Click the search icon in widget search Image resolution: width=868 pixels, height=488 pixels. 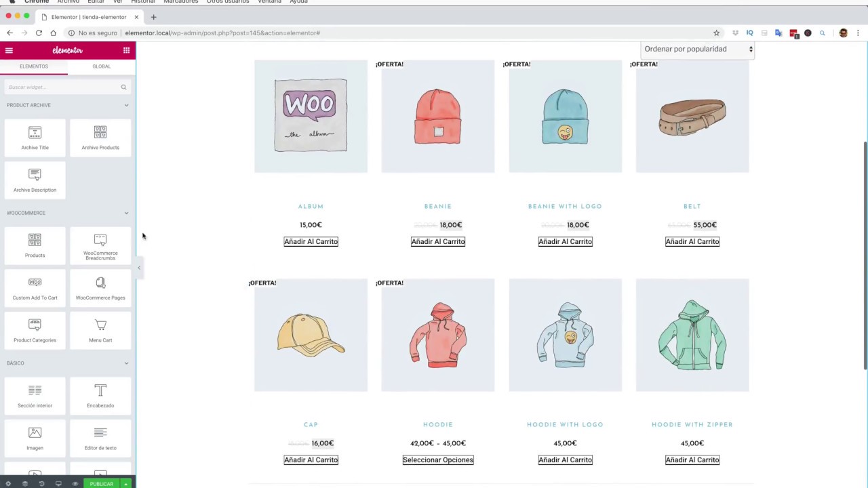123,87
